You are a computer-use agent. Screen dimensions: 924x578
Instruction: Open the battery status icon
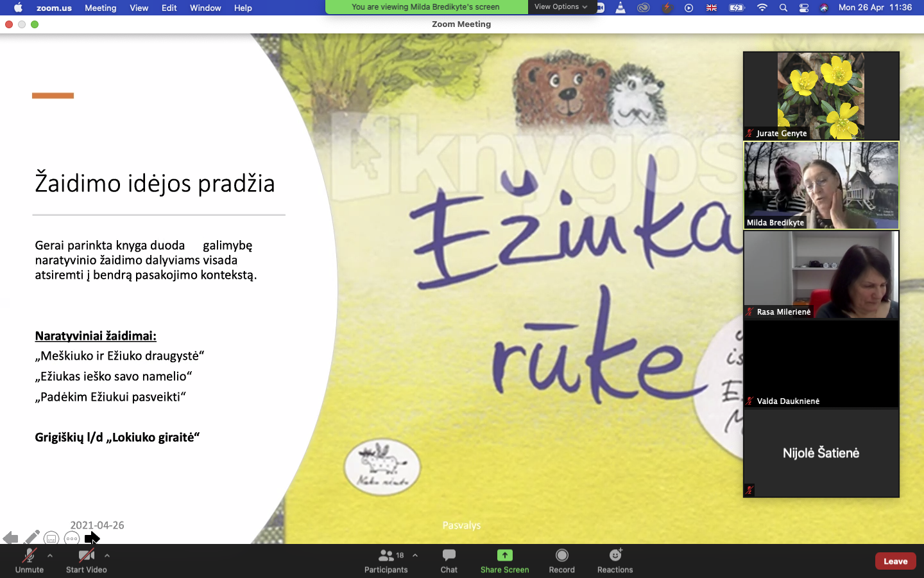tap(737, 8)
